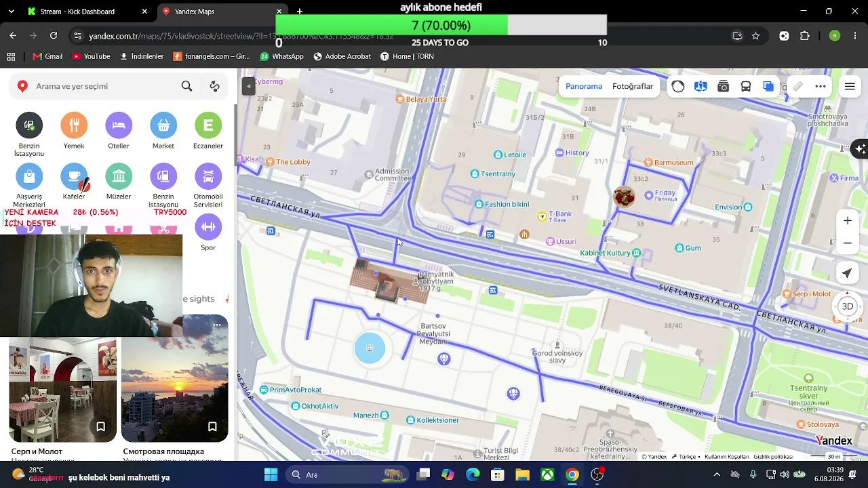Screen dimensions: 868x488
Task: Open the YouTube bookmark
Action: pos(91,56)
